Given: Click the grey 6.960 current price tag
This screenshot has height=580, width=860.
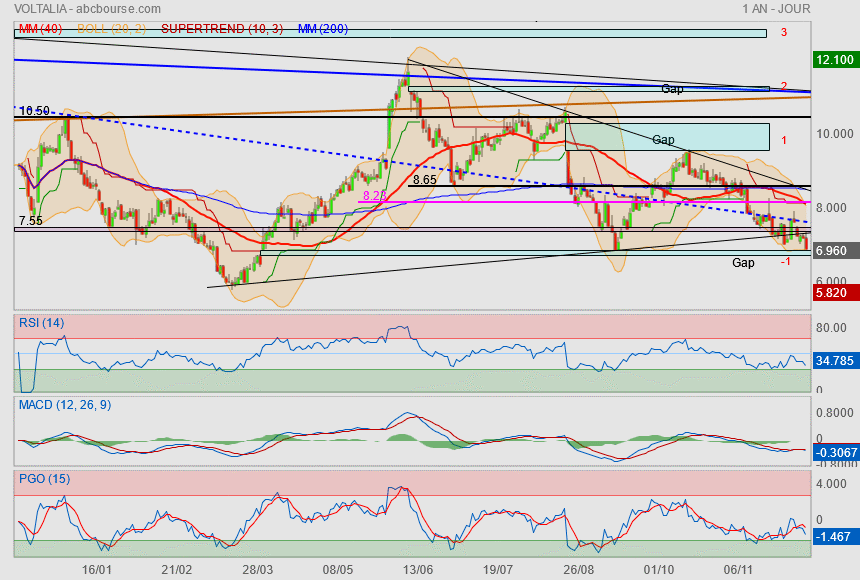Looking at the screenshot, I should [x=835, y=251].
